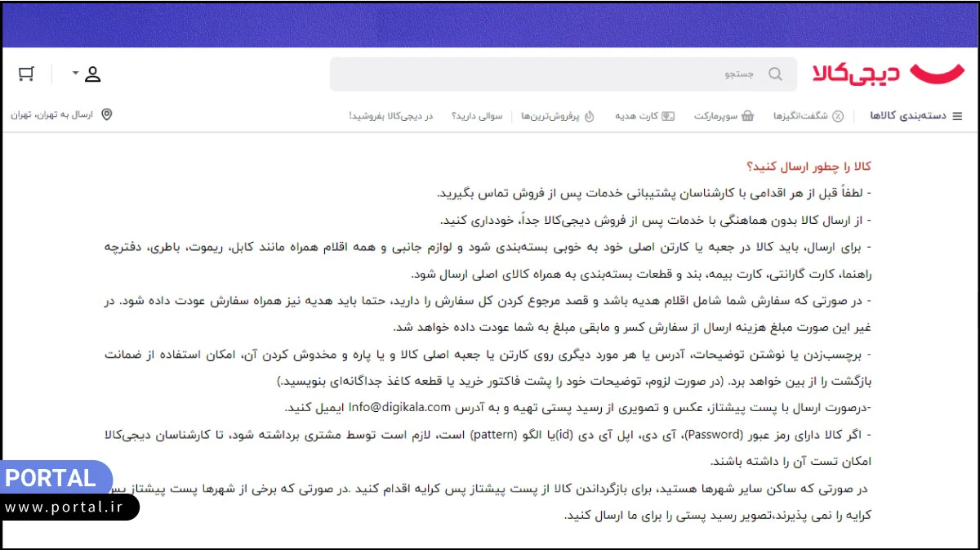The height and width of the screenshot is (550, 980).
Task: Click the location pin icon next to ارسال به تهران
Action: pos(107,114)
